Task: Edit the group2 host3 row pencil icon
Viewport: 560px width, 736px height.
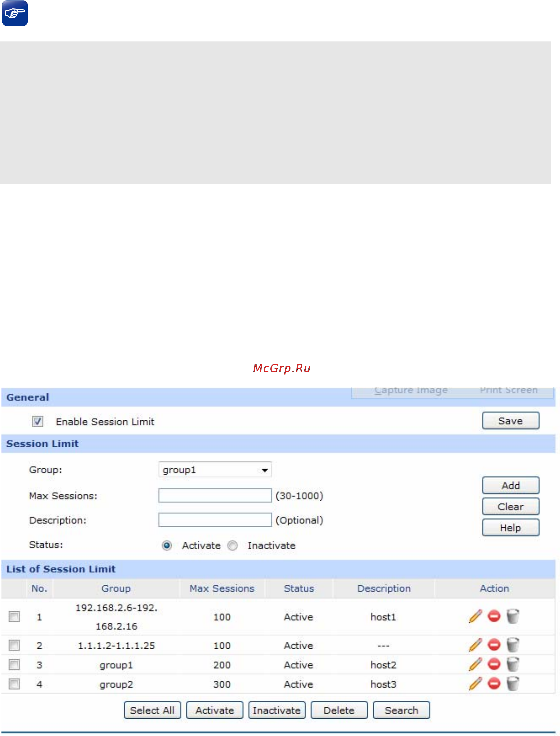Action: point(475,684)
